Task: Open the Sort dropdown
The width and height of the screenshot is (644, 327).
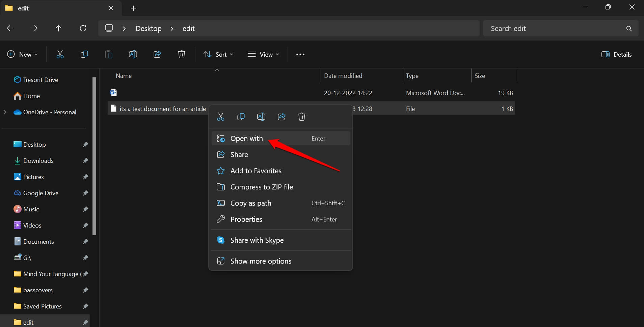Action: [218, 54]
